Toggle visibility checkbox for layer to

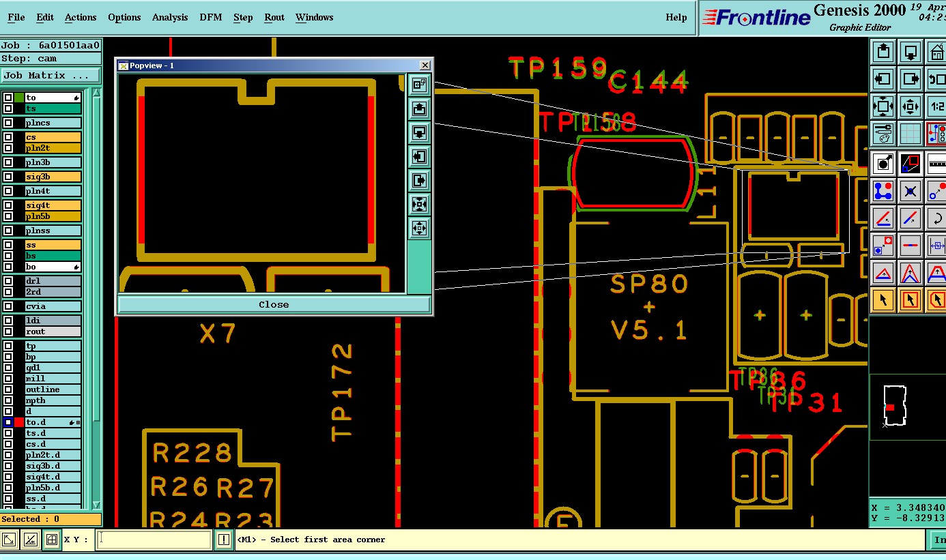click(8, 98)
